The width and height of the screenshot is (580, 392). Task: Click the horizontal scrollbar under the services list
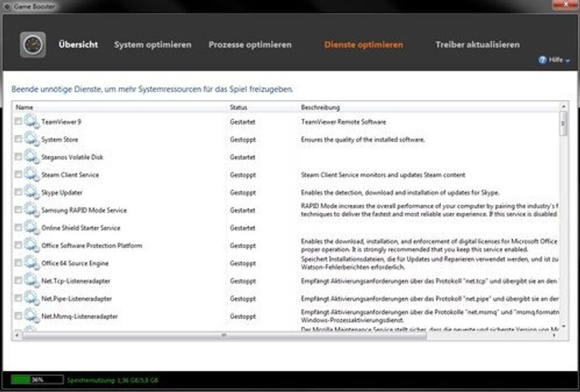pos(224,335)
